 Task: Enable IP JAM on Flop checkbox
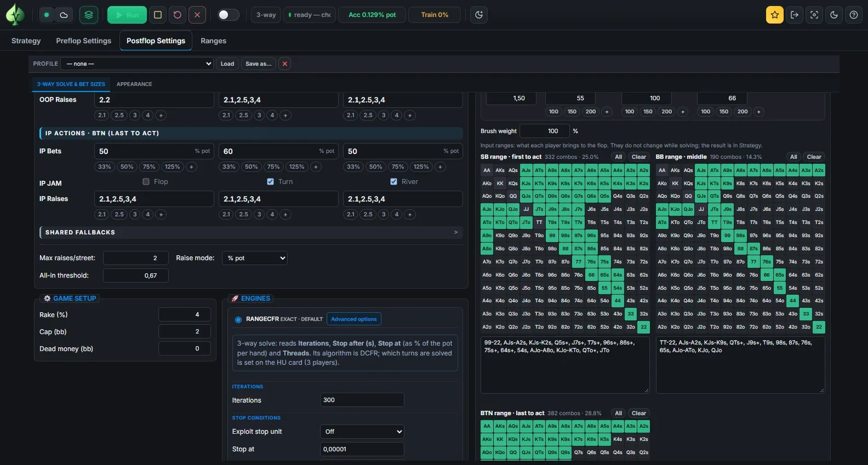point(146,182)
